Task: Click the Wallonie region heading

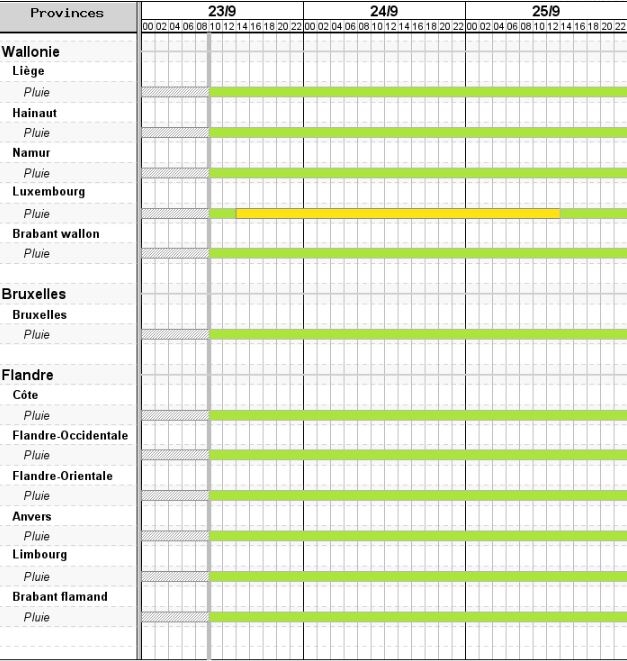Action: pyautogui.click(x=31, y=51)
